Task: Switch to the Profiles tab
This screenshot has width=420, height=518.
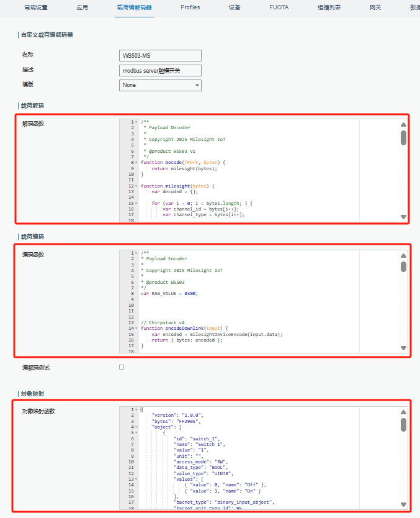Action: (190, 7)
